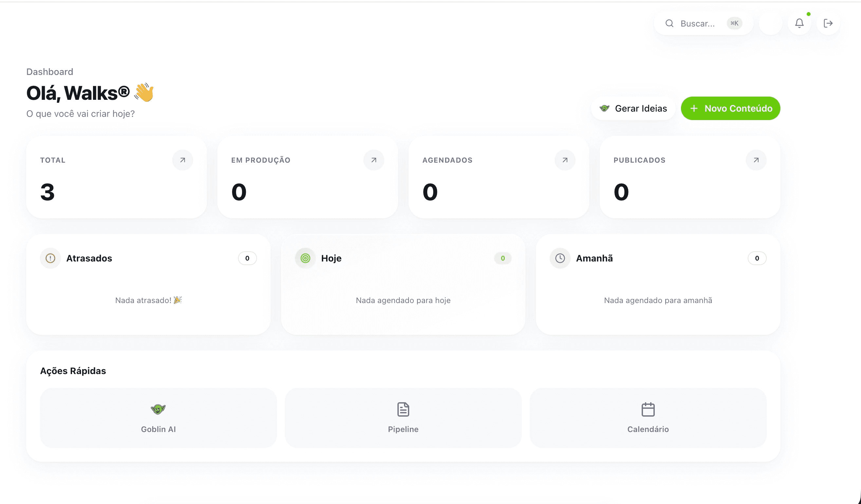This screenshot has height=504, width=861.
Task: Click the notifications bell icon
Action: tap(799, 23)
